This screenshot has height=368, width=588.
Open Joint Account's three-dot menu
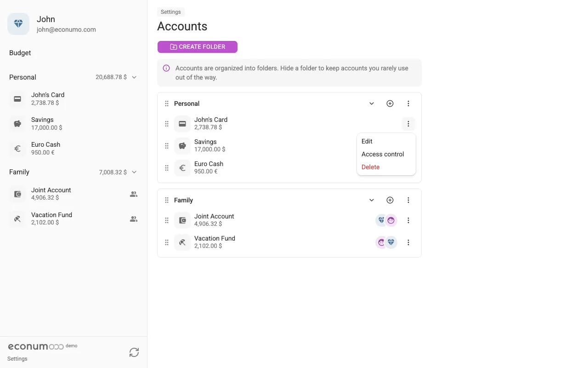click(x=408, y=220)
